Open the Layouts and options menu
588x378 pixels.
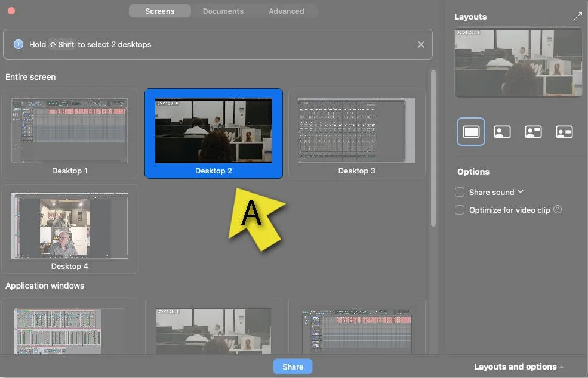coord(518,367)
